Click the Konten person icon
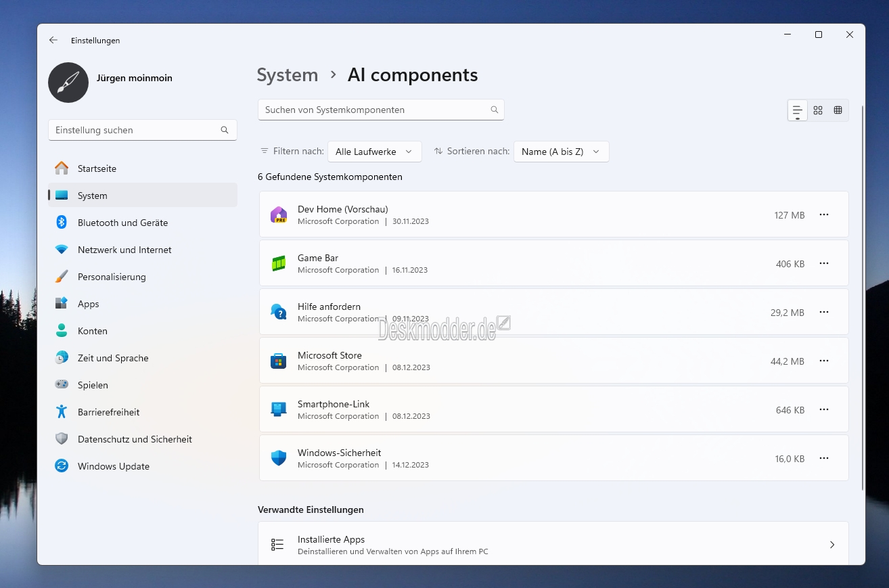889x588 pixels. point(62,331)
